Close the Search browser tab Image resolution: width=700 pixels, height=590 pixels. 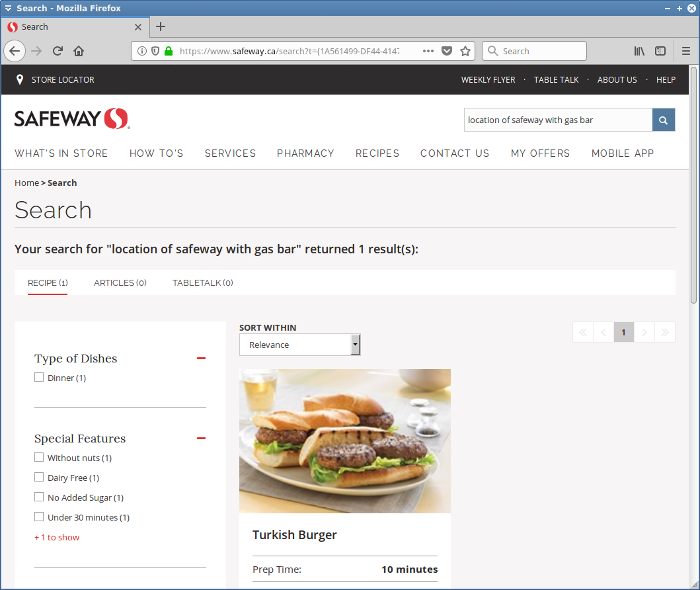[138, 27]
